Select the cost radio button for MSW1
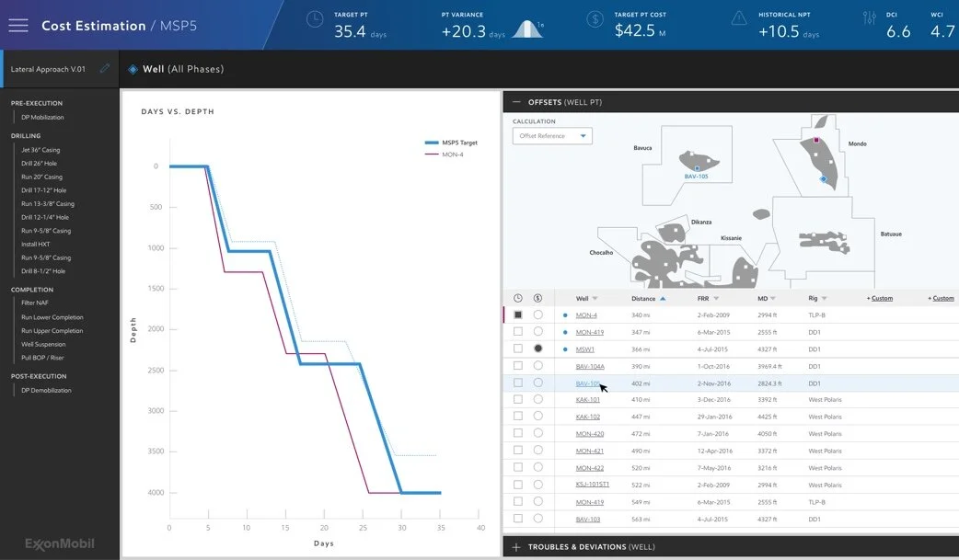The height and width of the screenshot is (560, 959). tap(537, 349)
